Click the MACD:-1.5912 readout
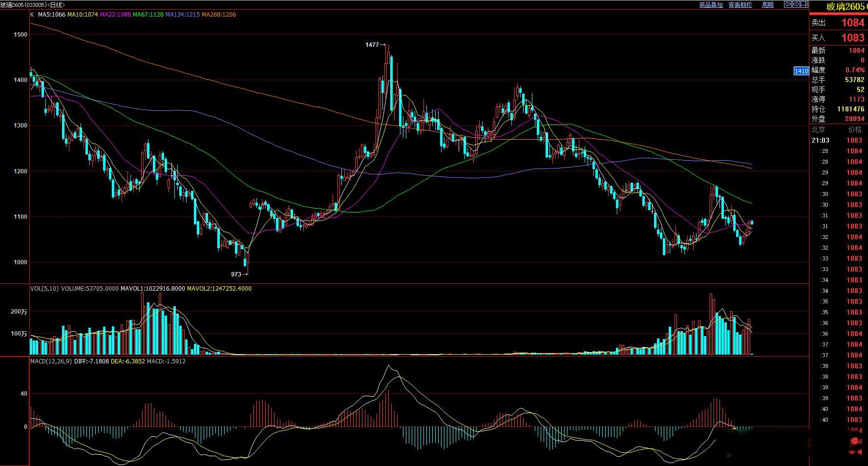 click(x=166, y=361)
